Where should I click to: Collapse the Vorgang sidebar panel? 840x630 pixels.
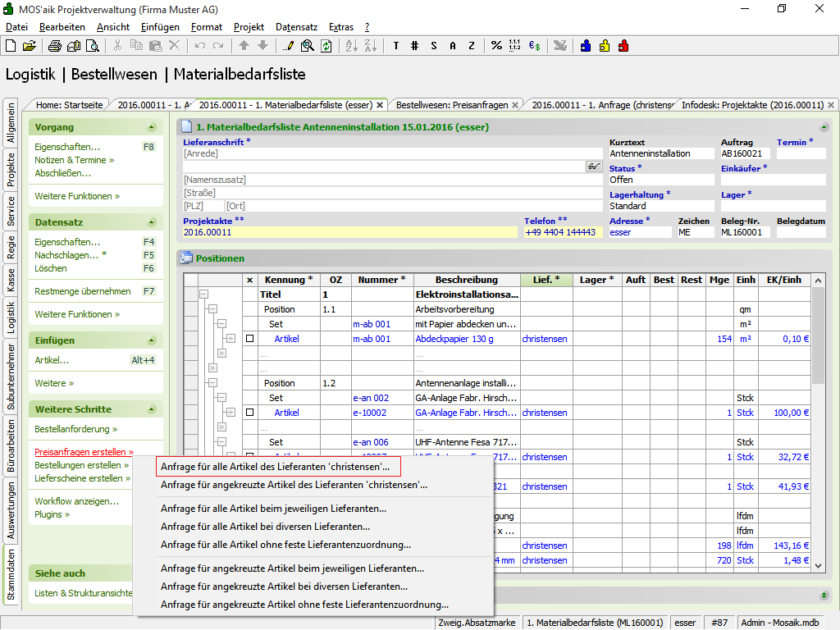pos(151,128)
